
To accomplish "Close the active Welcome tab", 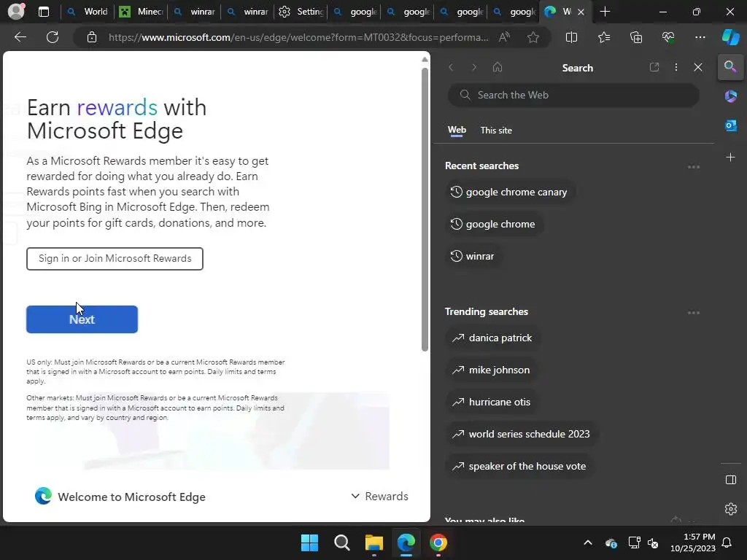I will pyautogui.click(x=581, y=12).
